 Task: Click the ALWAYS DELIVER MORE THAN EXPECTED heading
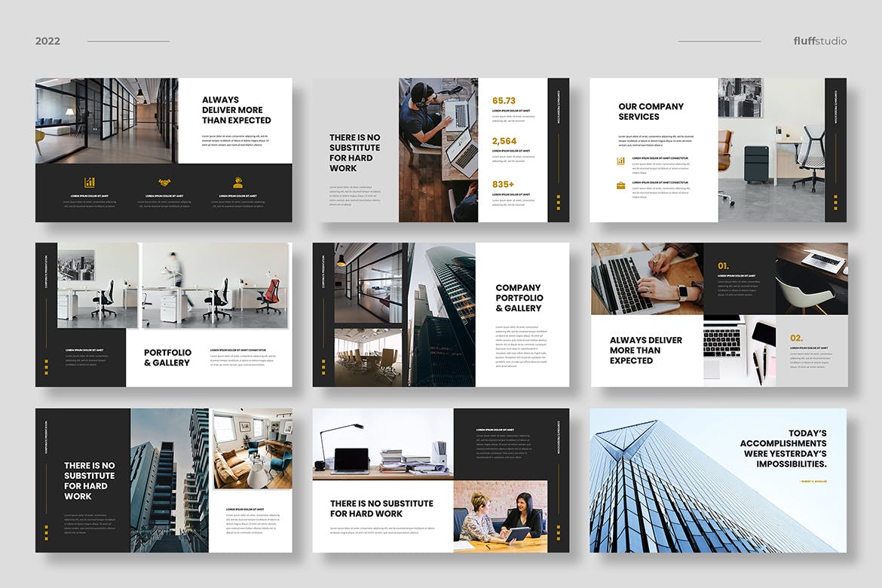pyautogui.click(x=235, y=111)
